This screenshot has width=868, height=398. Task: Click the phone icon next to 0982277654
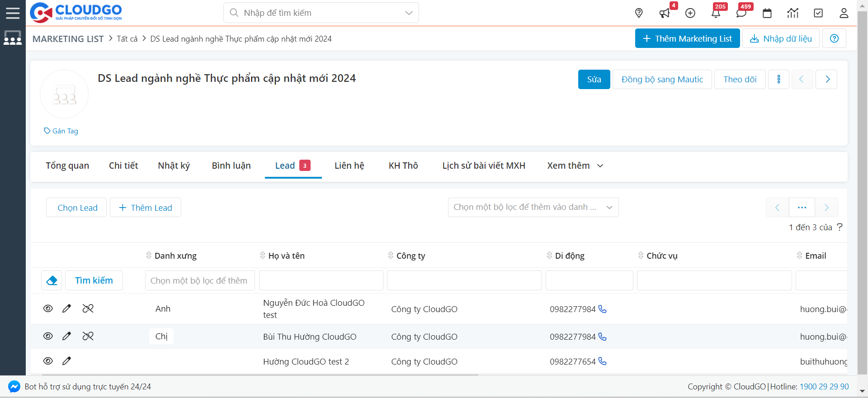coord(602,361)
